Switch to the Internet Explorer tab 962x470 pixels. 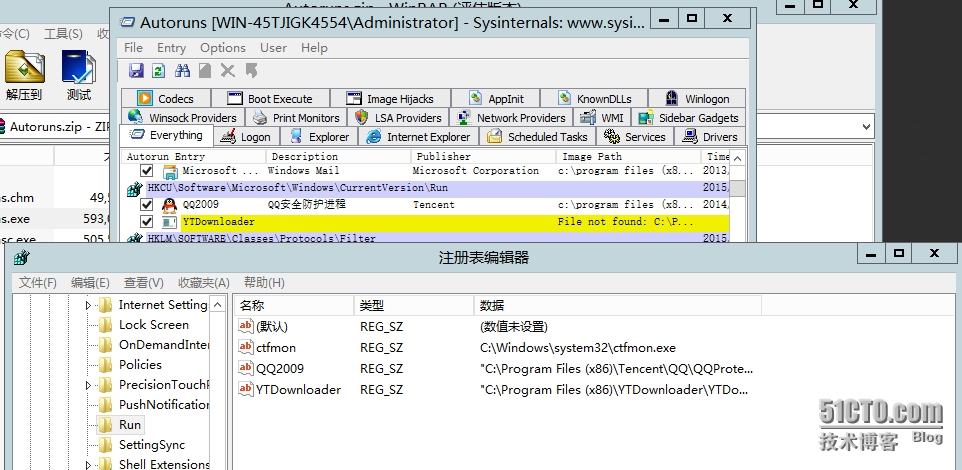[420, 137]
